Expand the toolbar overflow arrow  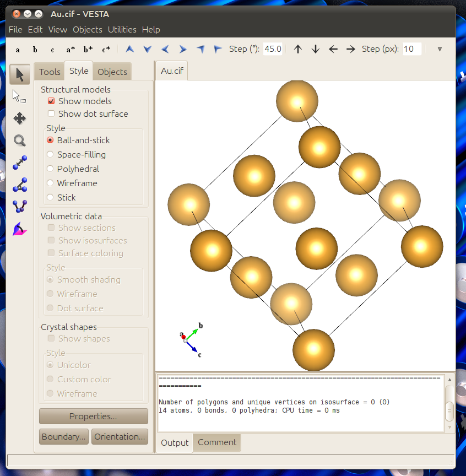[x=440, y=49]
